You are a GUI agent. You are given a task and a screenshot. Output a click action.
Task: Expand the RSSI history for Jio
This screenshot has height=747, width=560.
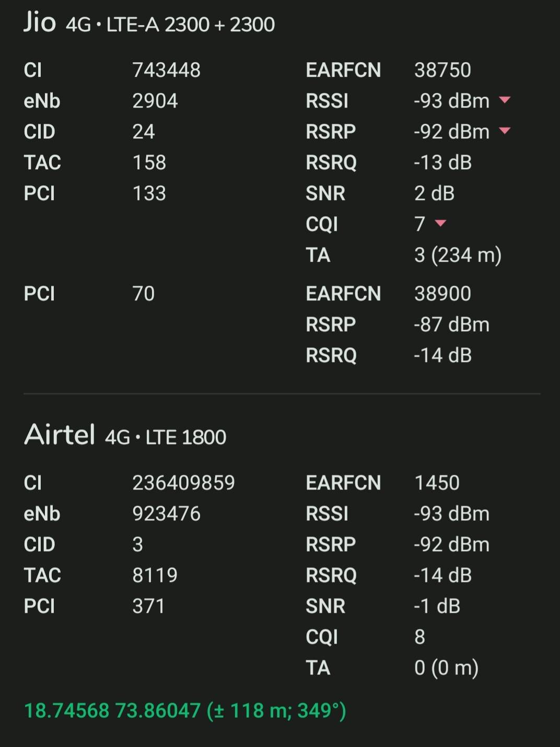503,101
